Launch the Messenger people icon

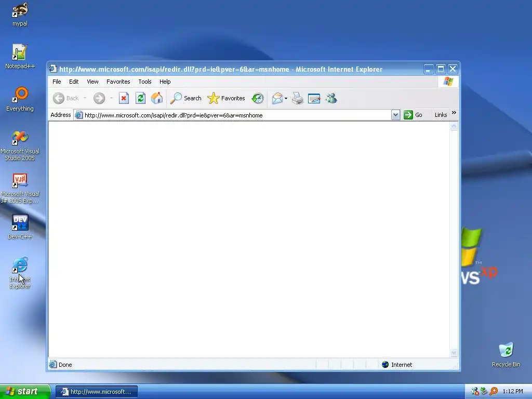[331, 98]
